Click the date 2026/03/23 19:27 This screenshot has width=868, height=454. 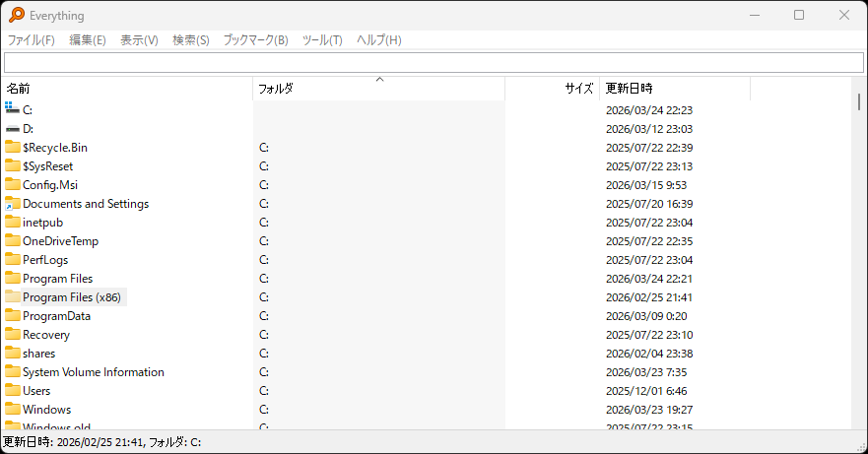[649, 410]
